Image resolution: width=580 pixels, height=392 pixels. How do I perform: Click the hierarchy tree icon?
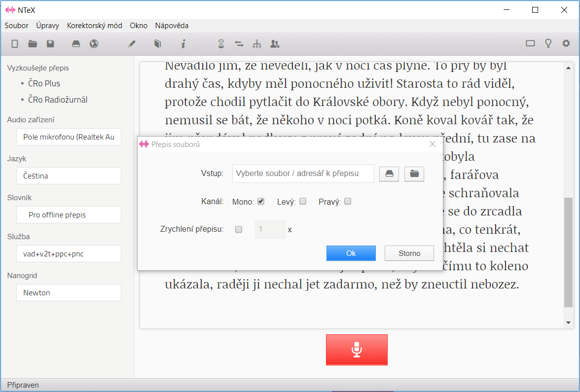pos(256,44)
